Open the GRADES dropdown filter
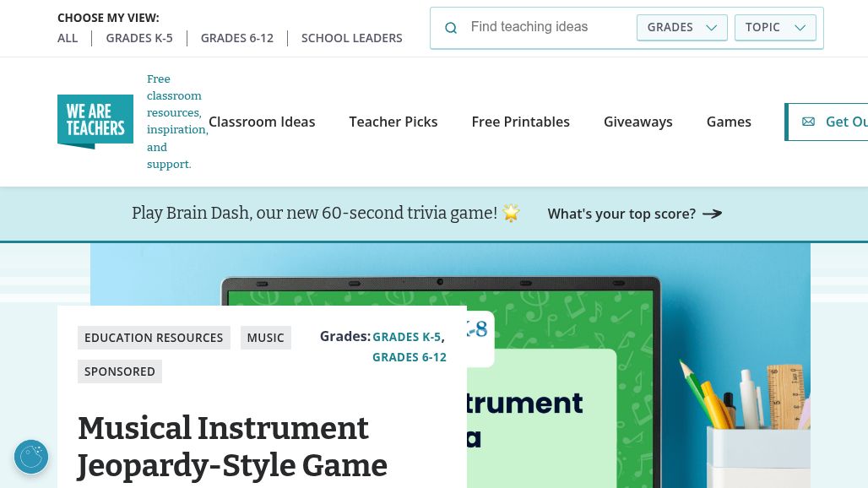The height and width of the screenshot is (488, 868). pos(682,28)
